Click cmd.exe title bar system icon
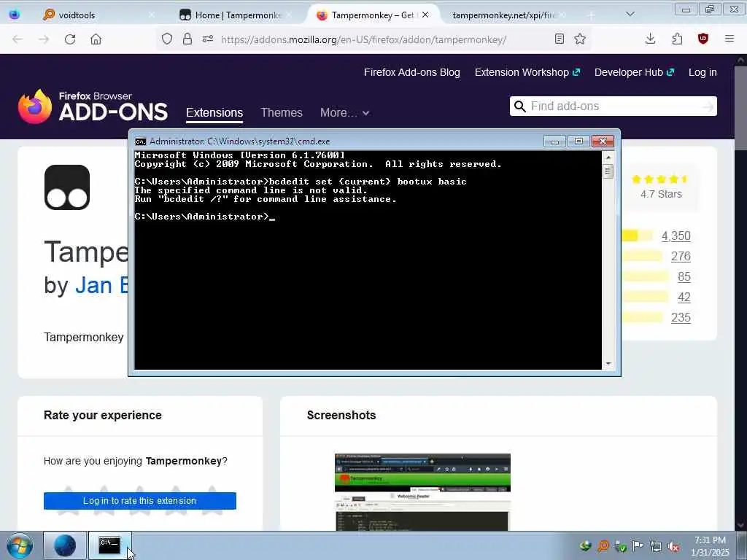 click(141, 141)
